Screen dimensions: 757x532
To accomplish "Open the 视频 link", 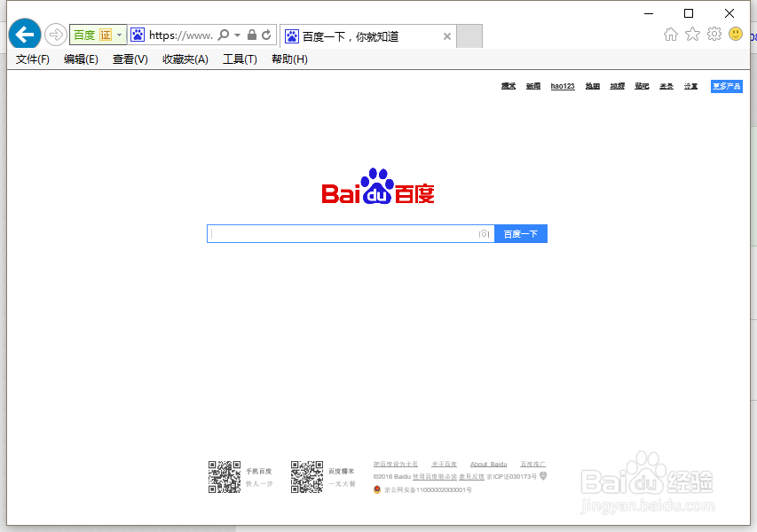I will (x=617, y=86).
